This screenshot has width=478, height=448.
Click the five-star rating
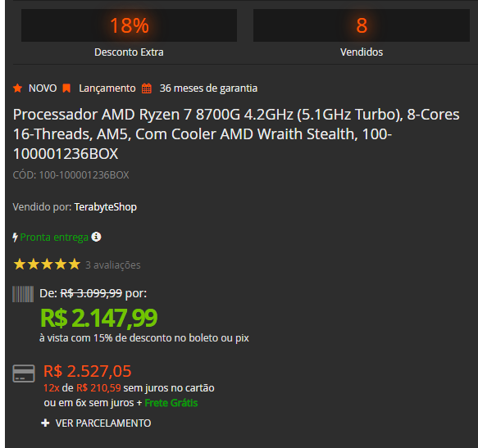pos(47,265)
